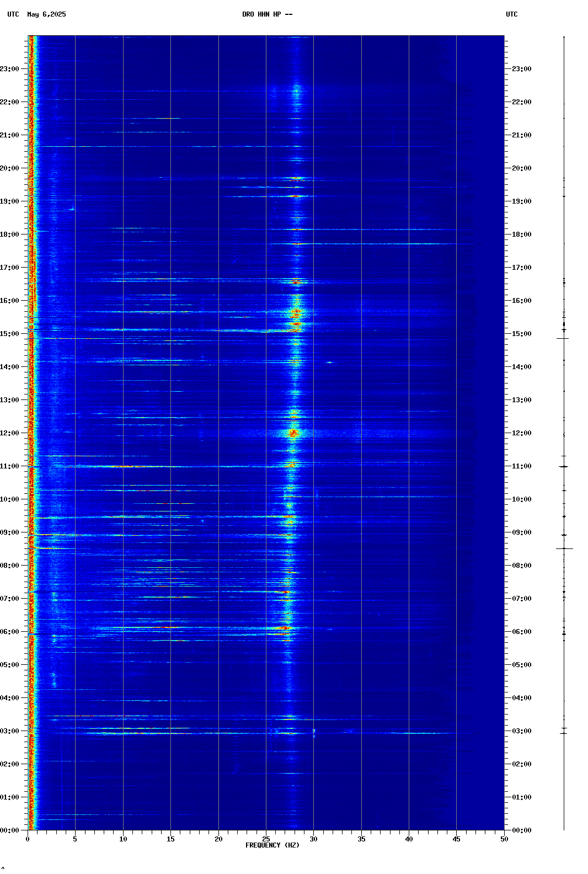This screenshot has height=874, width=588.
Task: Click '12:00' on the left time axis
Action: point(9,433)
